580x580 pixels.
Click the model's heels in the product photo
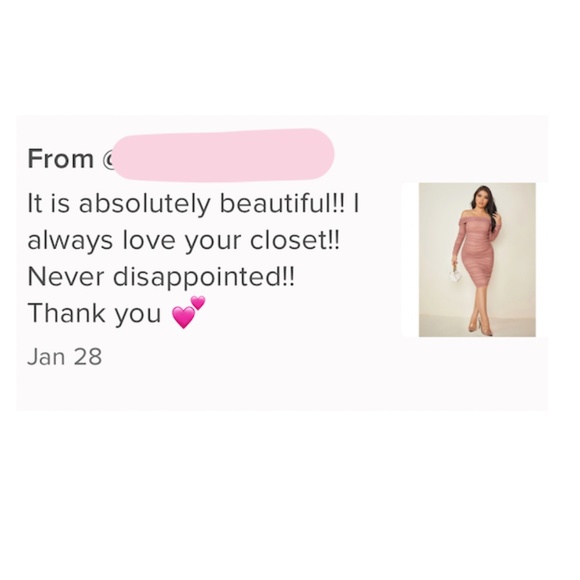point(480,326)
